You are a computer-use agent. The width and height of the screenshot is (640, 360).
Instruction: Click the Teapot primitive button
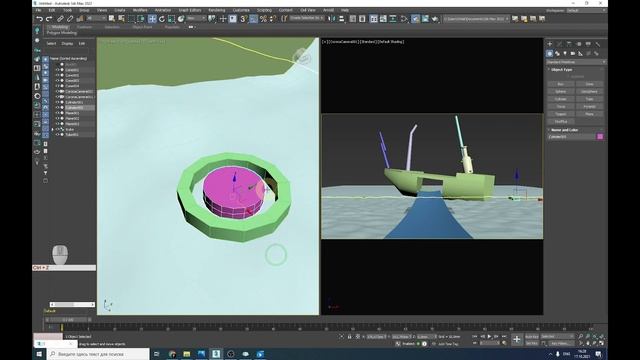click(560, 114)
